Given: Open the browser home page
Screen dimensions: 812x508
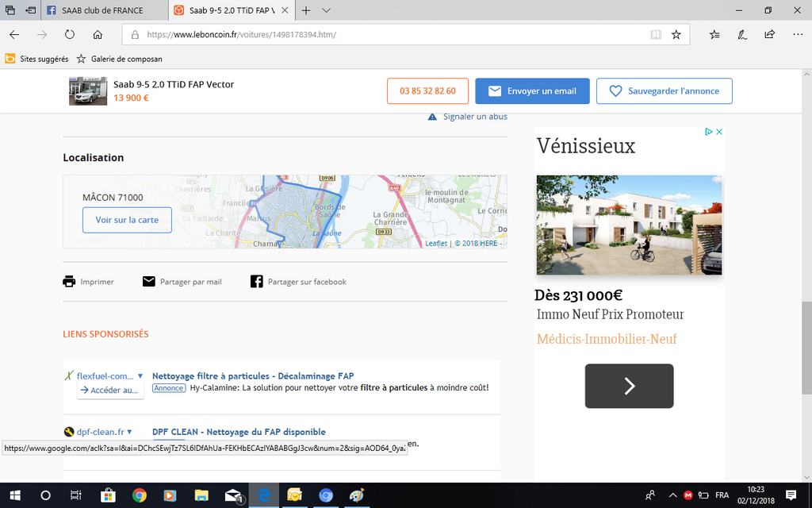Looking at the screenshot, I should tap(98, 35).
